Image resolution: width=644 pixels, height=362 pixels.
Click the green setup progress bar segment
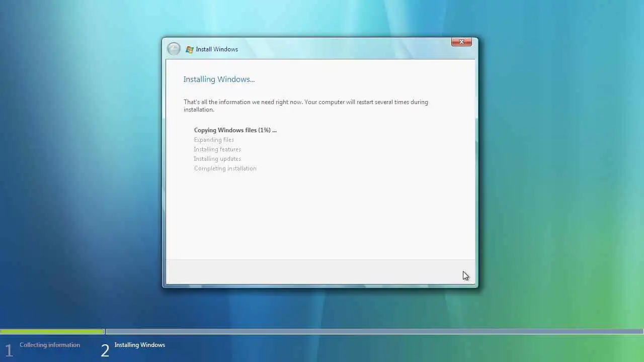52,332
